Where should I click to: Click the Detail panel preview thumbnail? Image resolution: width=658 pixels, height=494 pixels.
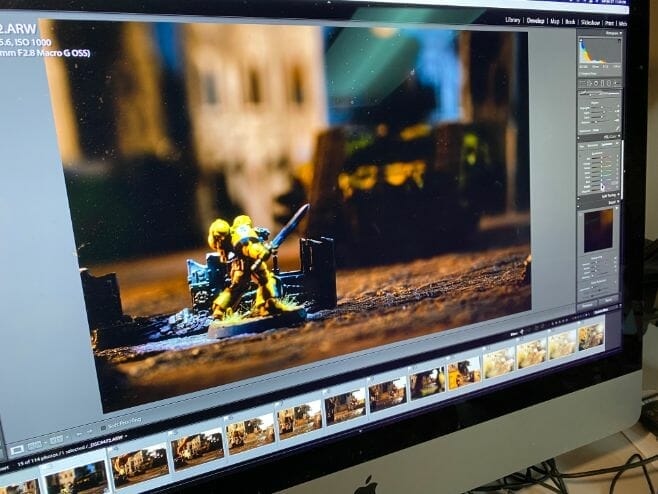tap(598, 230)
